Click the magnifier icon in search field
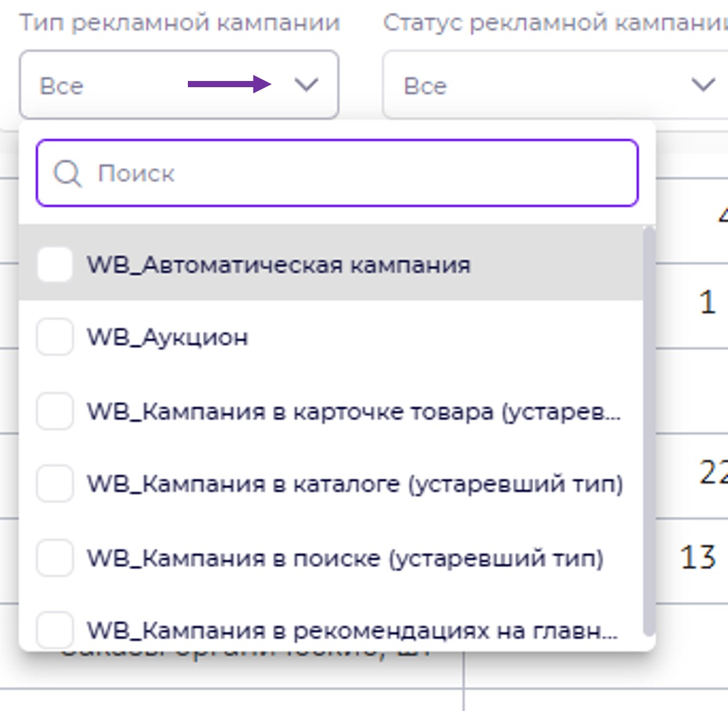 tap(67, 174)
